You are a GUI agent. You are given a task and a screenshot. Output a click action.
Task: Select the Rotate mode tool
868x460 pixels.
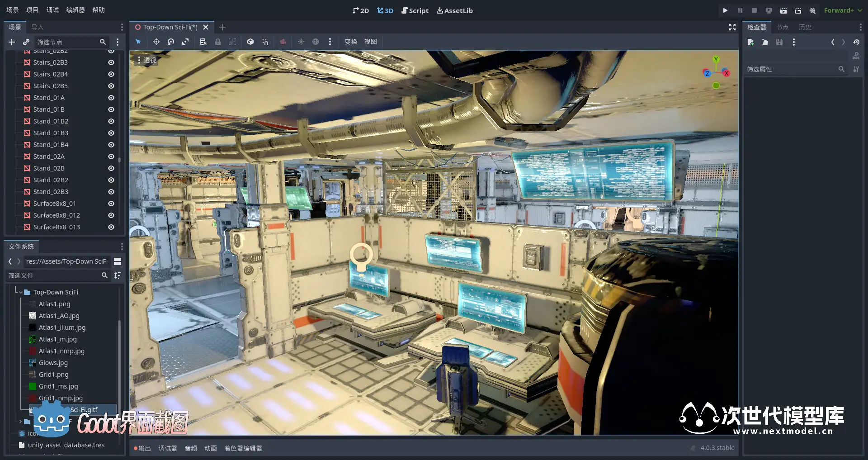(170, 42)
